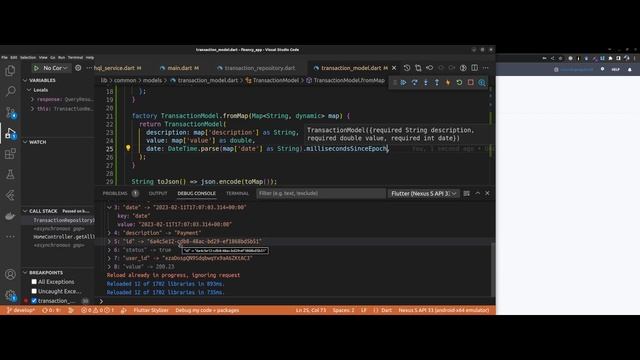Viewport: 640px width, 360px height.
Task: Toggle the transaction_ file breakpoint checkbox
Action: pyautogui.click(x=34, y=301)
